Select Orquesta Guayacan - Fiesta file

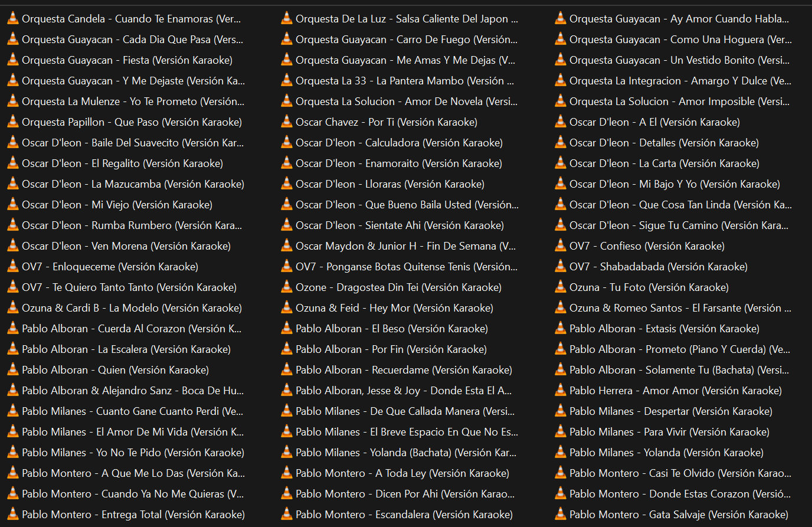tap(127, 60)
